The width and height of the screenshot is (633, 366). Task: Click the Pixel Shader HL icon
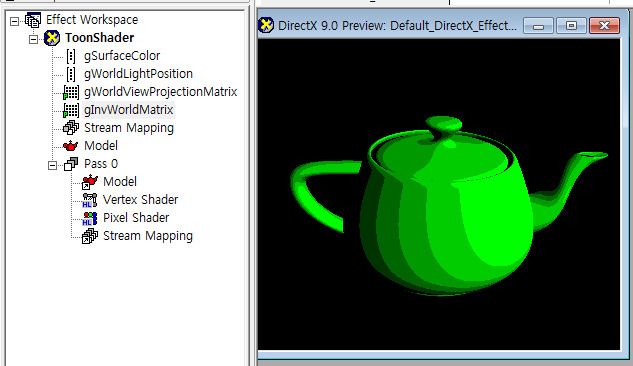click(90, 218)
